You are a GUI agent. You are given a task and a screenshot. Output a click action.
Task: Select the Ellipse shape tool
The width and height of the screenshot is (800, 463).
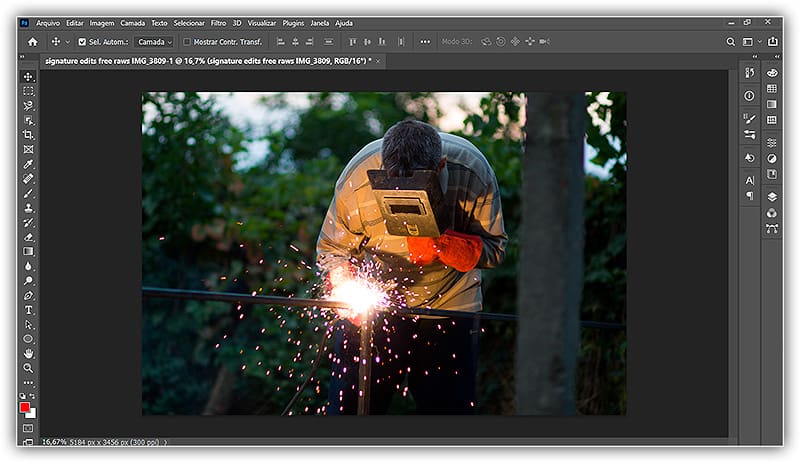[28, 339]
